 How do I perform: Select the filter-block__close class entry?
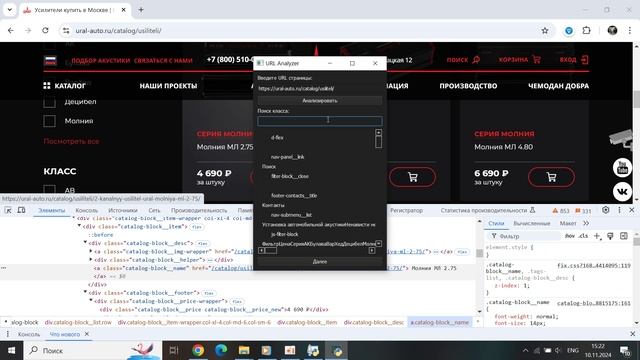290,176
